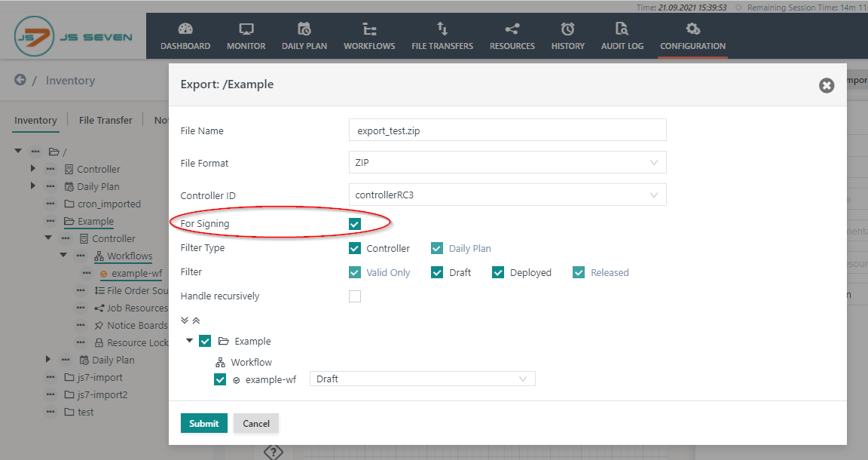Toggle the For Signing checkbox
The width and height of the screenshot is (868, 460).
tap(355, 224)
